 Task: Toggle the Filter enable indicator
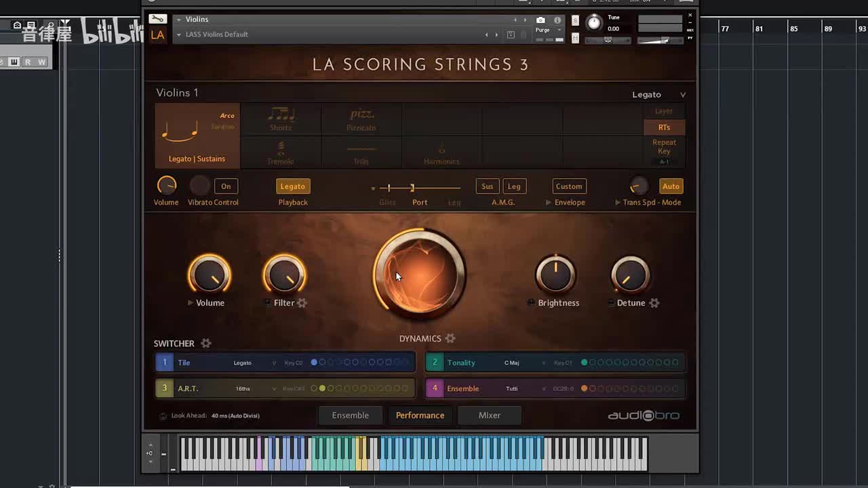pos(267,303)
